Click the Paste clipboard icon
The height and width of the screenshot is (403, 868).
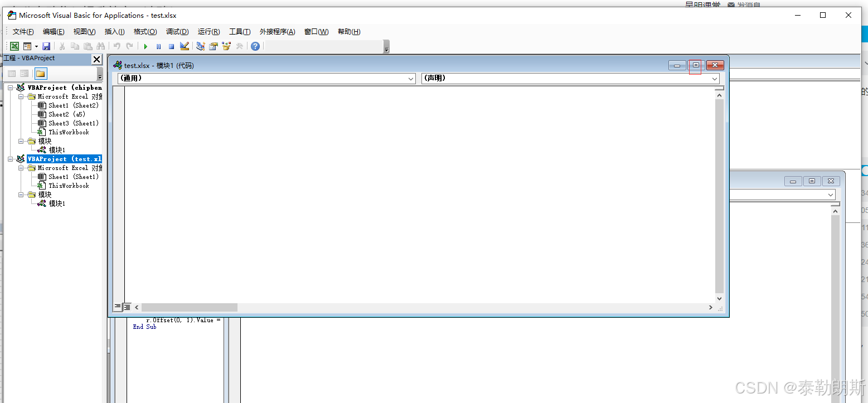click(x=88, y=46)
